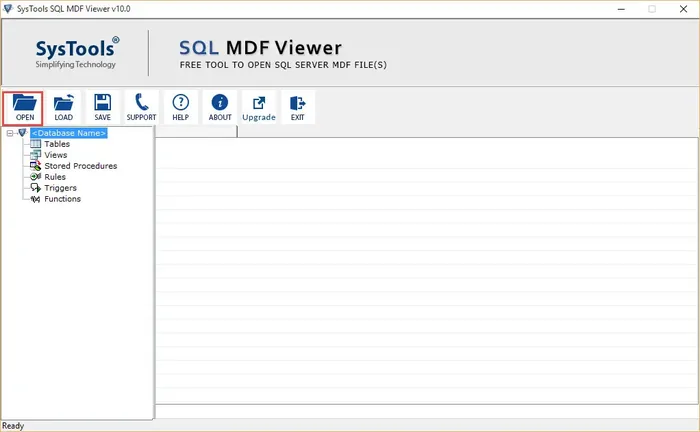The image size is (700, 432).
Task: Click the SysTools logo in header
Action: (77, 53)
